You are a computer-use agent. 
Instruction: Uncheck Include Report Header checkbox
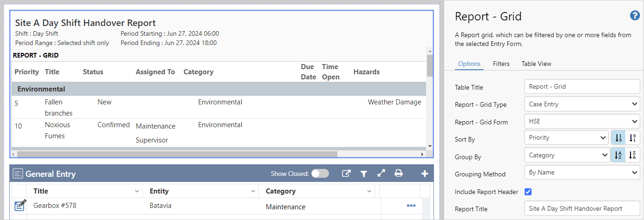[528, 191]
